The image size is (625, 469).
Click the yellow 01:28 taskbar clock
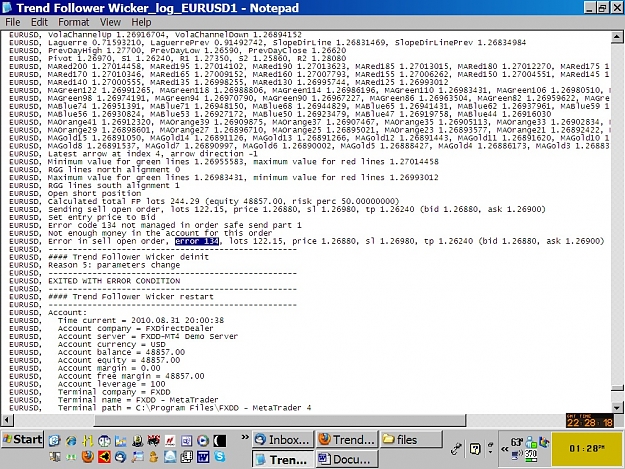[x=587, y=449]
